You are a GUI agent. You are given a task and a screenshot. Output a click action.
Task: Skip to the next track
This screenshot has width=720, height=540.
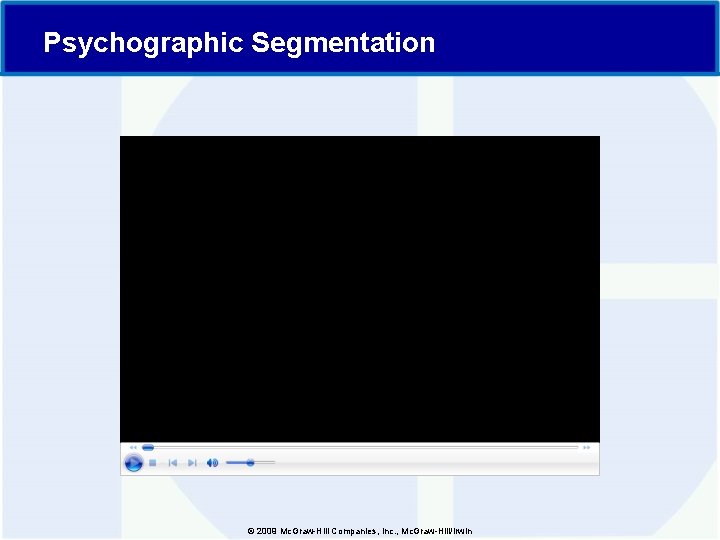coord(192,463)
